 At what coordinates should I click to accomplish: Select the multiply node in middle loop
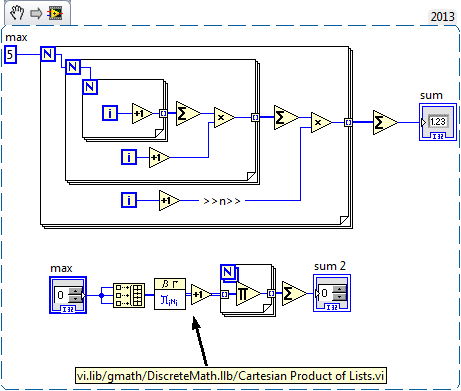click(x=224, y=117)
